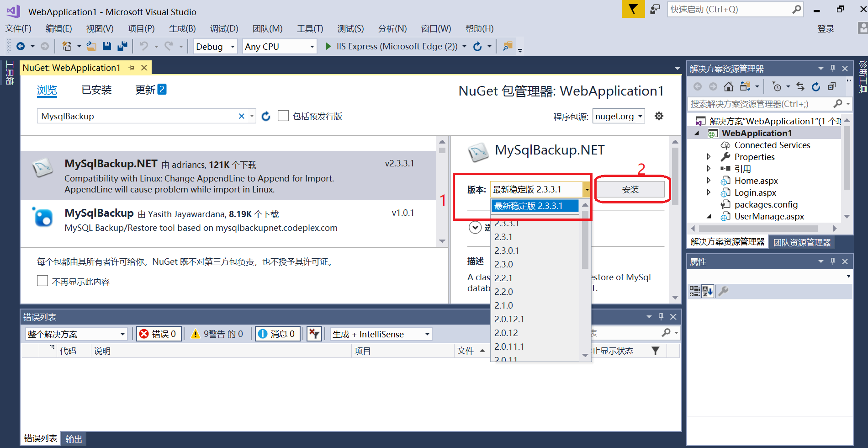868x448 pixels.
Task: Click the Solution Explorer views switch icon
Action: point(745,86)
